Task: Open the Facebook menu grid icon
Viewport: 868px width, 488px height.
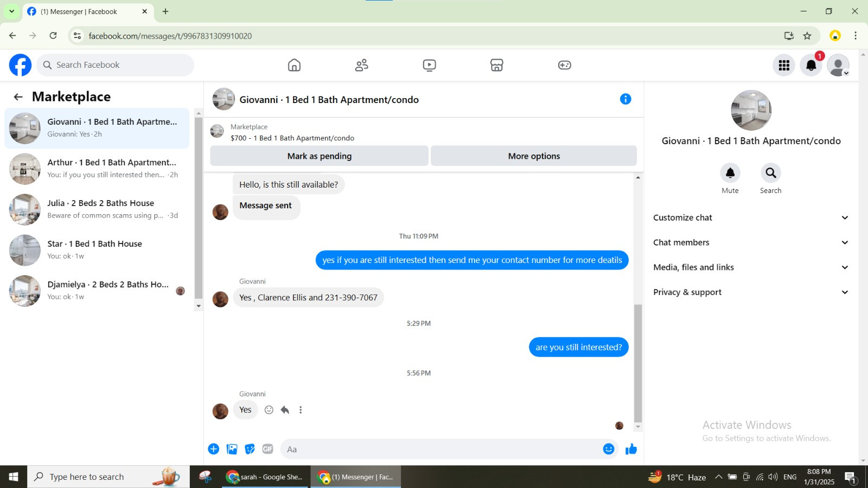Action: (784, 65)
